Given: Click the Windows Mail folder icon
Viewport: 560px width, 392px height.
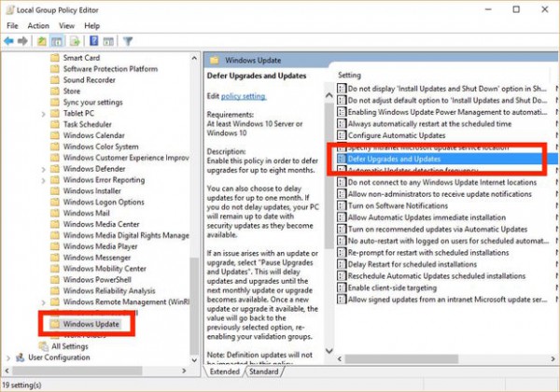Looking at the screenshot, I should tap(55, 213).
